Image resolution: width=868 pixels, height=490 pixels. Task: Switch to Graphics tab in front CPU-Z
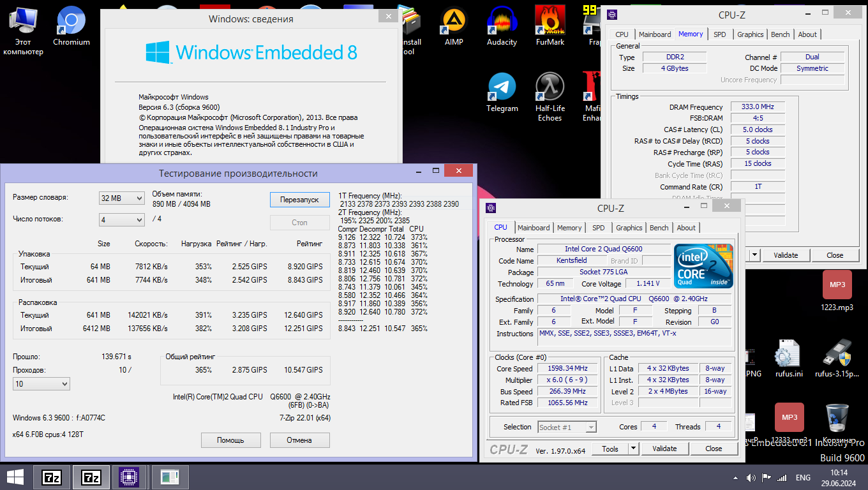pyautogui.click(x=629, y=228)
